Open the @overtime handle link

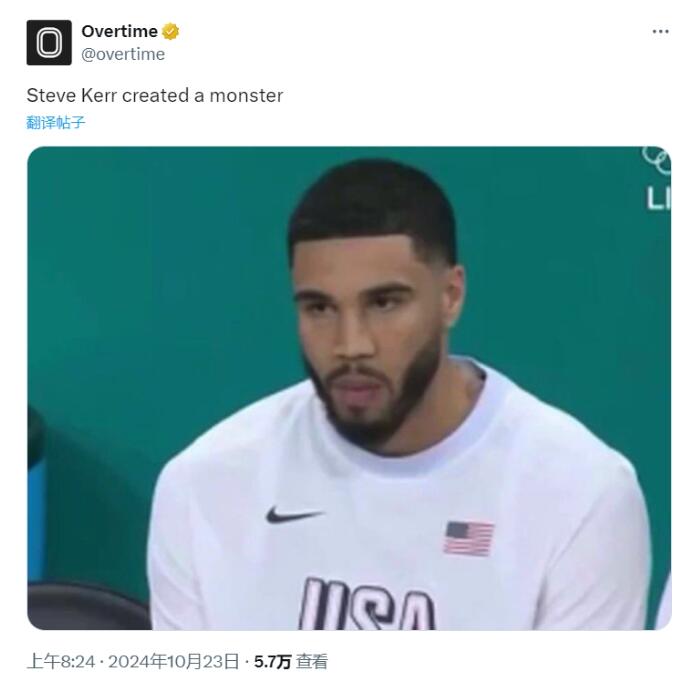123,54
